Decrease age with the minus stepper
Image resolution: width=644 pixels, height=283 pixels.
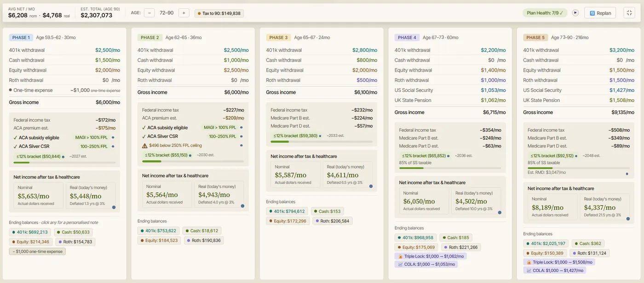[149, 13]
